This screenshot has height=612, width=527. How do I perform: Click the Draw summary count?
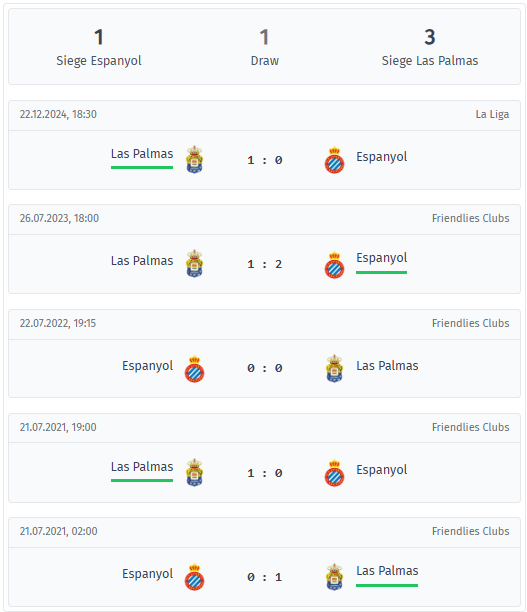point(264,37)
